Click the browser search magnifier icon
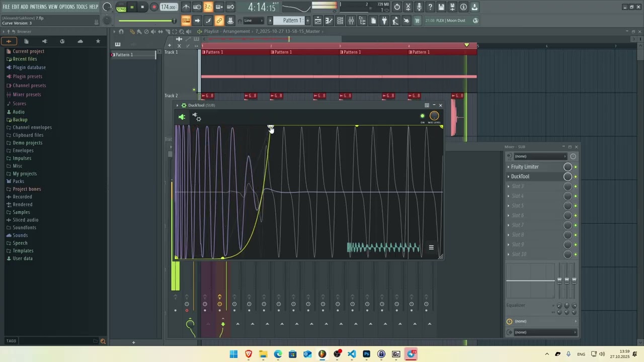 [103, 341]
